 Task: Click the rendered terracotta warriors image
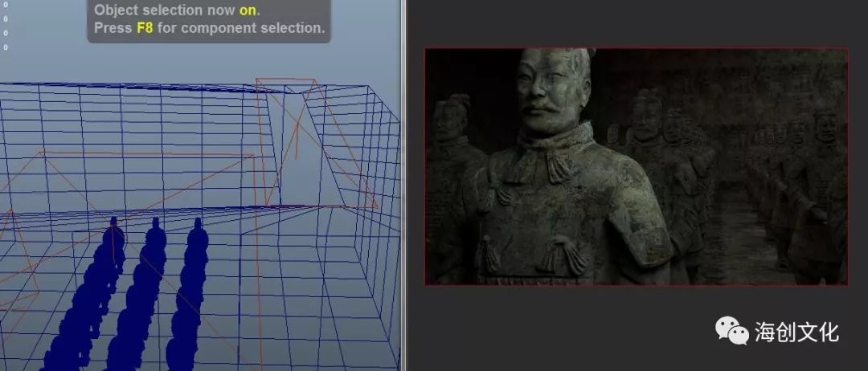(x=636, y=166)
